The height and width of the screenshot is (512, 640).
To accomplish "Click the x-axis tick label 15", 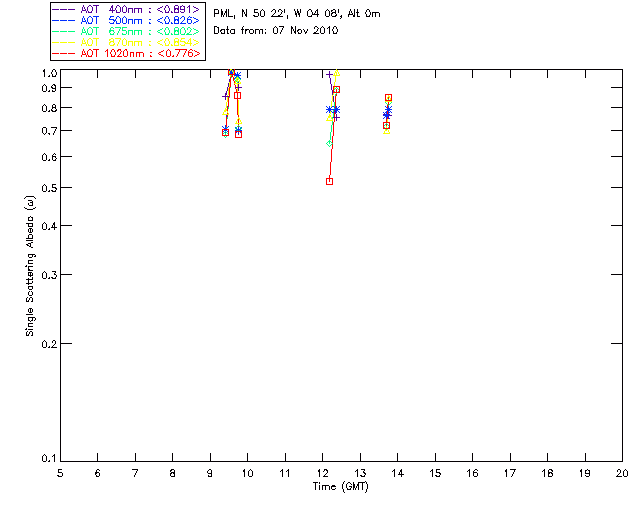I will [x=435, y=473].
